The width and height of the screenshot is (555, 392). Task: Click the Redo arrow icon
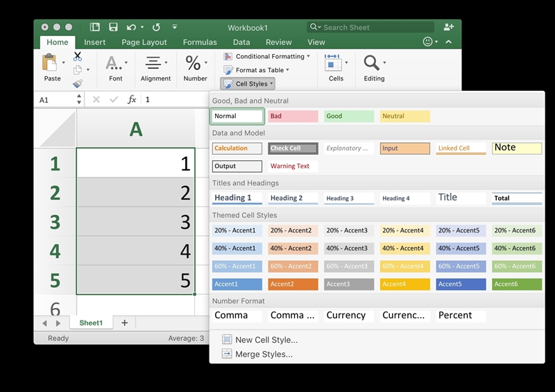156,27
